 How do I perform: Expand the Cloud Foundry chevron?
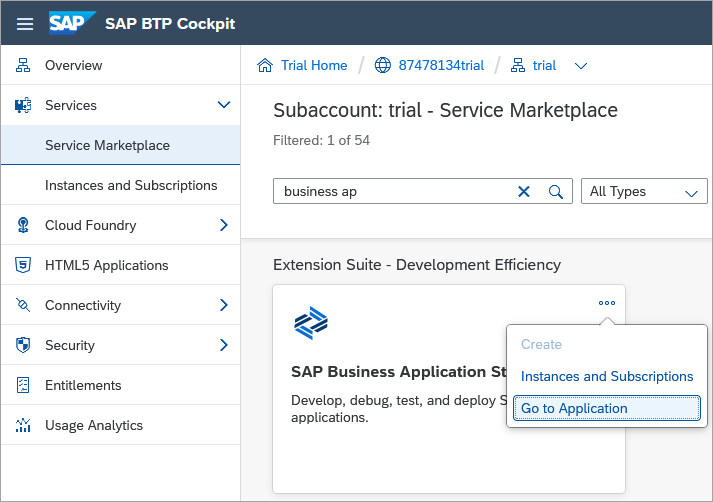(x=224, y=225)
